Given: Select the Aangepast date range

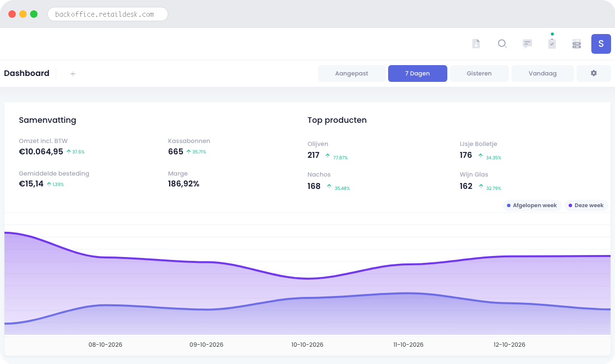Looking at the screenshot, I should click(x=352, y=73).
